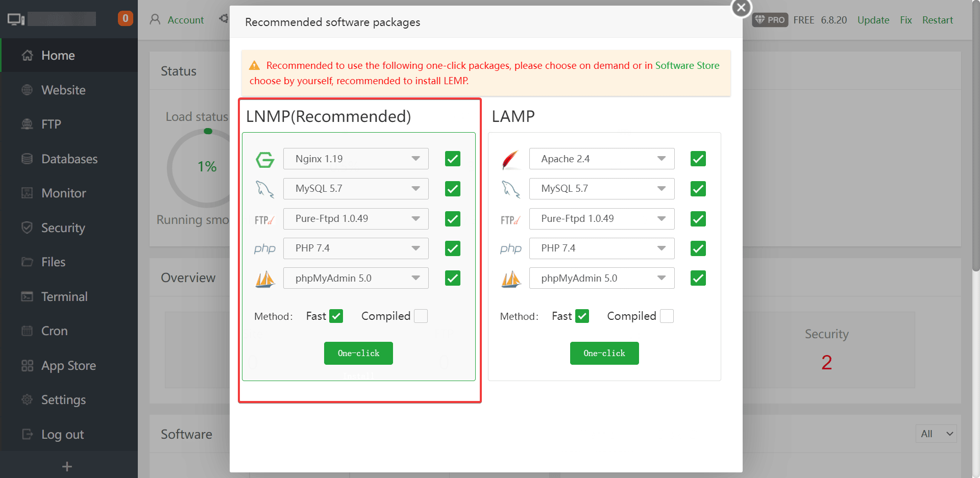
Task: Open LNMP phpMyAdmin 5.0 dropdown
Action: pyautogui.click(x=356, y=278)
